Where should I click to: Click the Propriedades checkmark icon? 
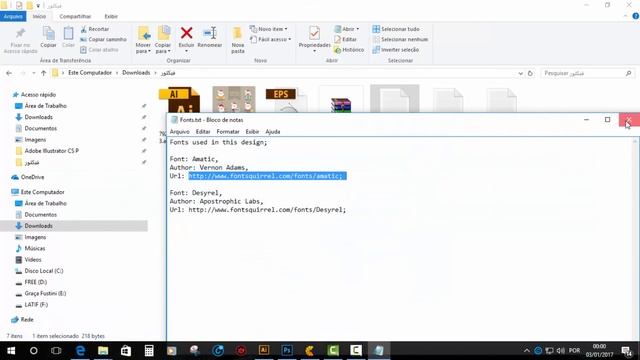(314, 33)
